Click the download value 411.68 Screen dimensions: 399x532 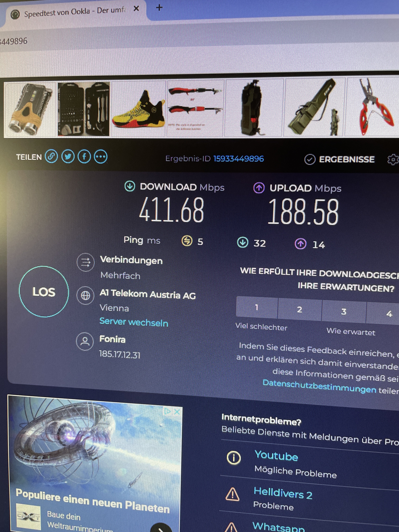[172, 210]
